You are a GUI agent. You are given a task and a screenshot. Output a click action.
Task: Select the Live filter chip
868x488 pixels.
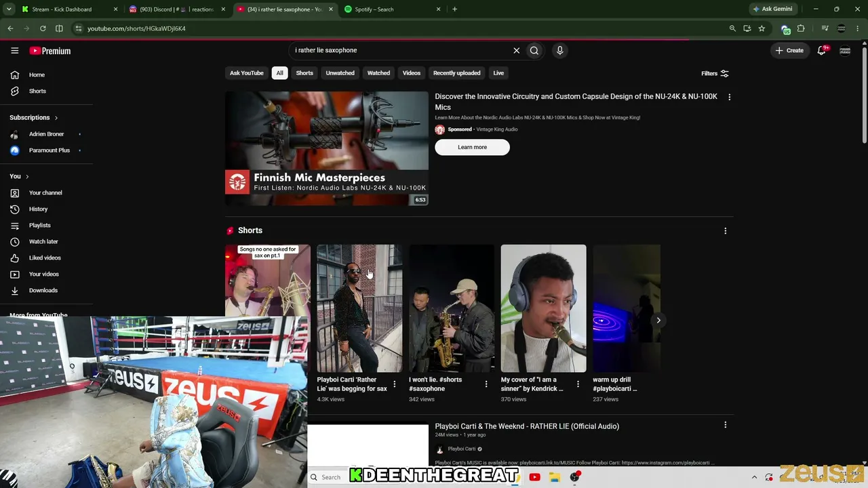[498, 73]
